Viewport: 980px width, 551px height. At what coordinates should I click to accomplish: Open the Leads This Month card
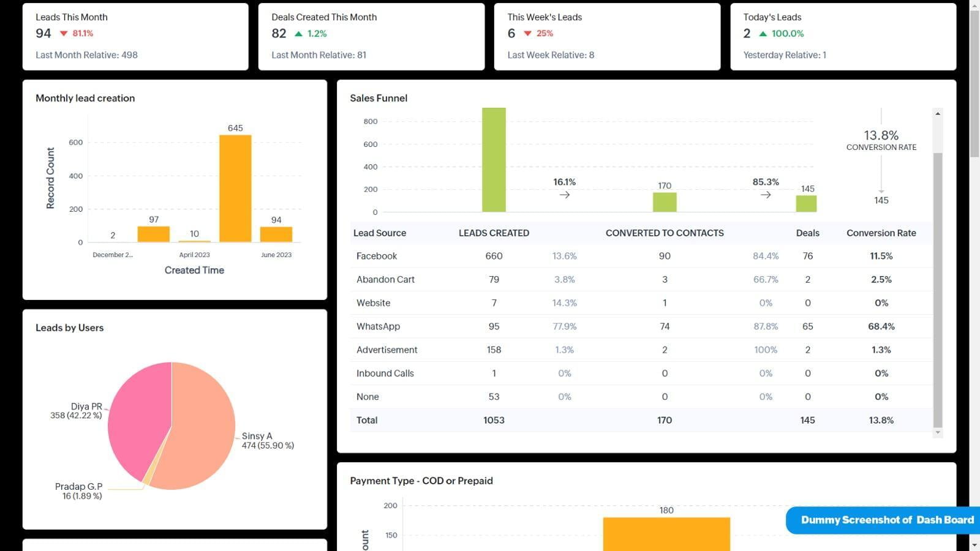click(135, 37)
